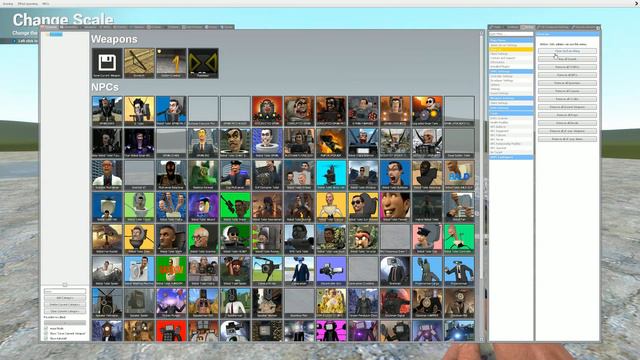This screenshot has height=360, width=640.
Task: Pick the cameraman thumbnail with the moon background
Action: point(395,271)
